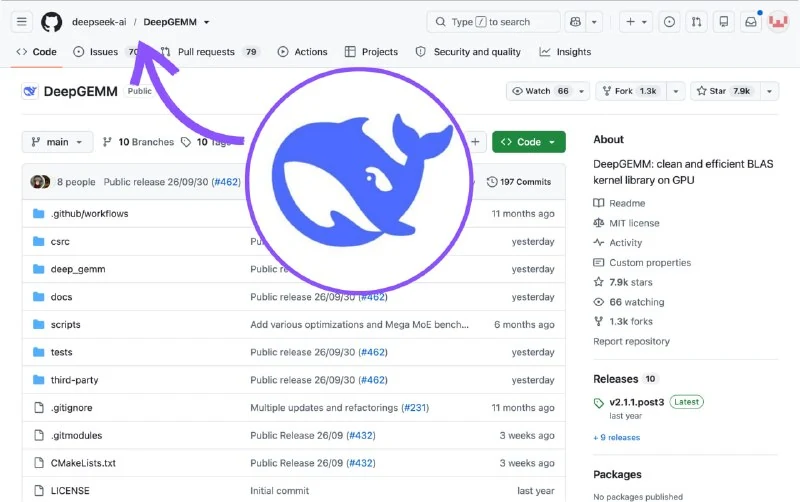The image size is (800, 502).
Task: Click the DeepGEMM repository avatar icon
Action: pyautogui.click(x=30, y=91)
